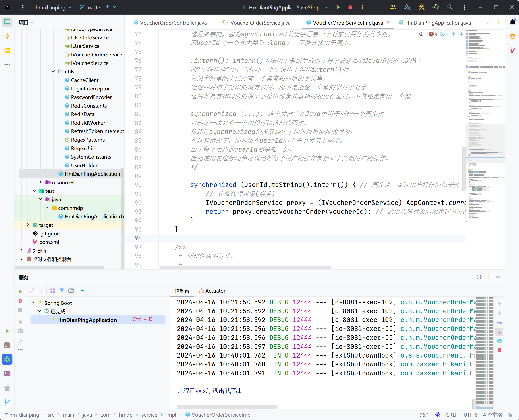The image size is (519, 420).
Task: Open the Database tool window
Action: click(513, 36)
